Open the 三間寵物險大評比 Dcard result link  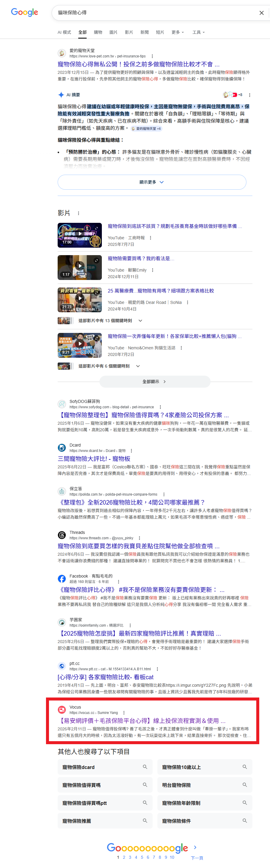(x=94, y=459)
